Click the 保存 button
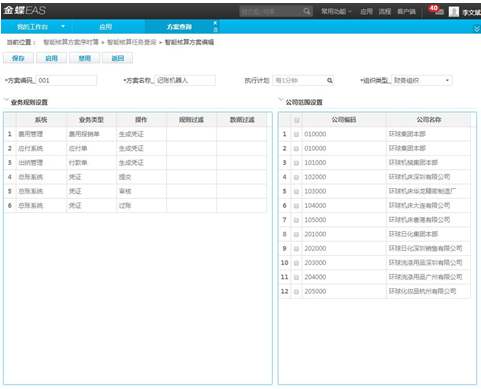The image size is (481, 389). [x=18, y=58]
